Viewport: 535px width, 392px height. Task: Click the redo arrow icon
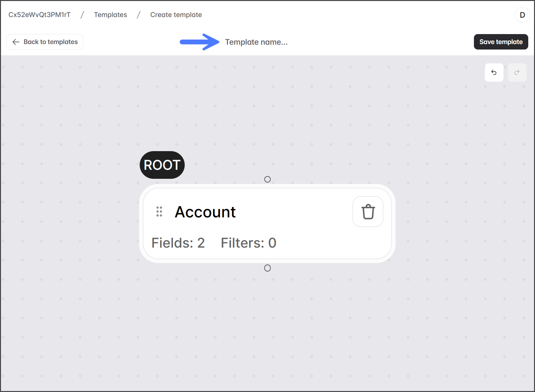pos(517,72)
